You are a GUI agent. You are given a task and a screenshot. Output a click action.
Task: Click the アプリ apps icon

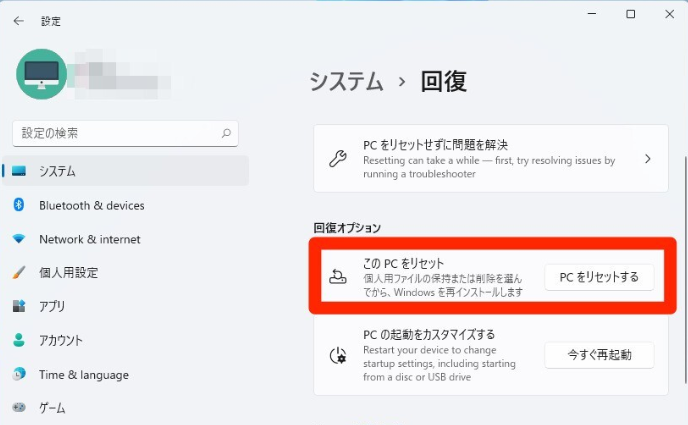[x=19, y=306]
